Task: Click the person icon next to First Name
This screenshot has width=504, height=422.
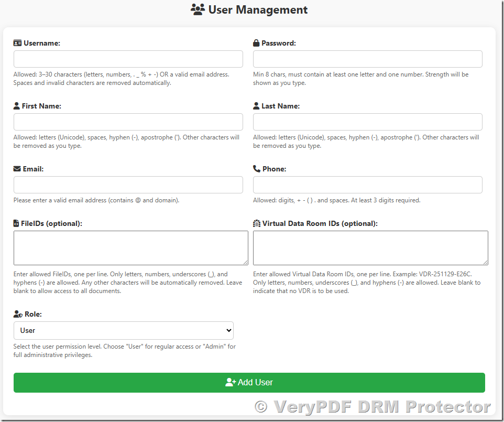Action: click(17, 106)
